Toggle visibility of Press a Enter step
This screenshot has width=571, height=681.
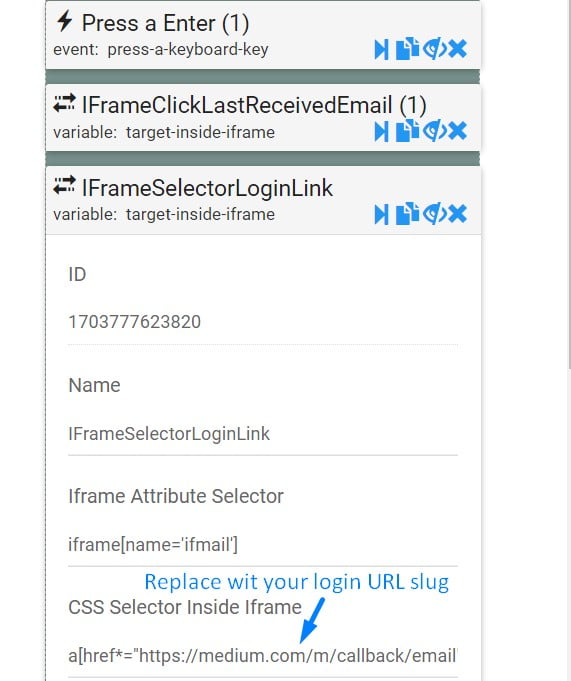click(434, 49)
